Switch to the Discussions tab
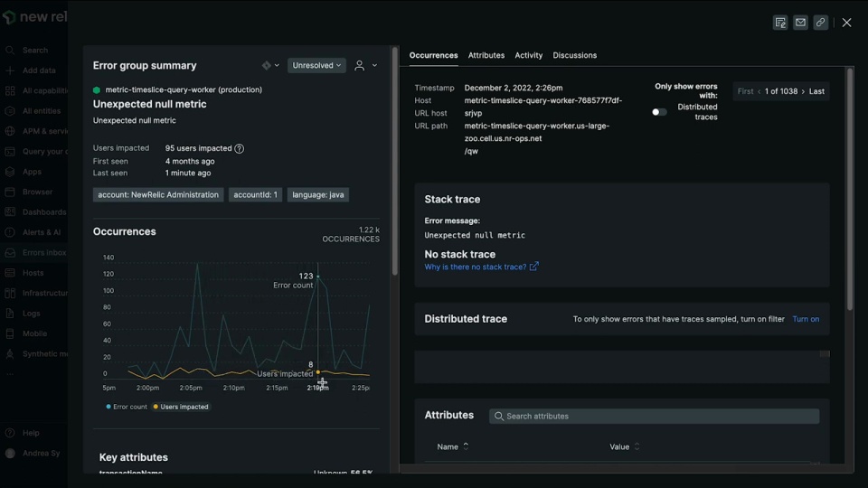The height and width of the screenshot is (488, 868). (575, 55)
